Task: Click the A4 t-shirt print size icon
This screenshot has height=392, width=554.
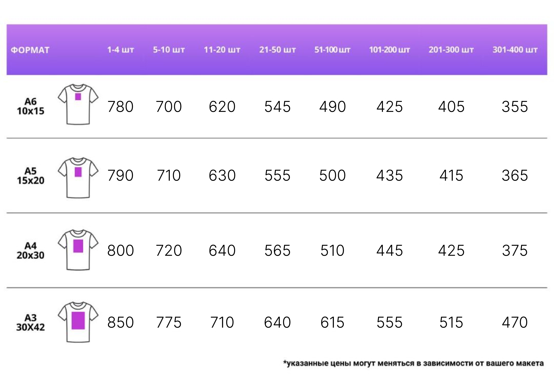Action: click(x=78, y=250)
